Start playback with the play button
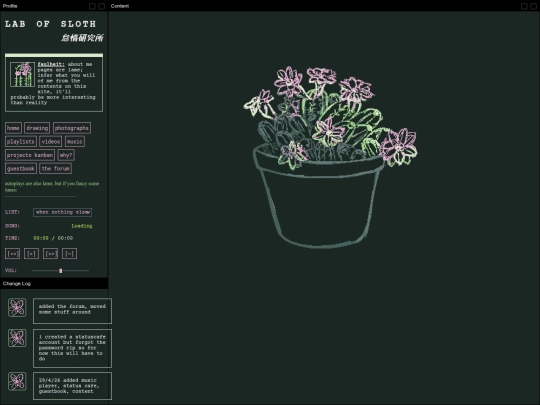 (x=31, y=254)
